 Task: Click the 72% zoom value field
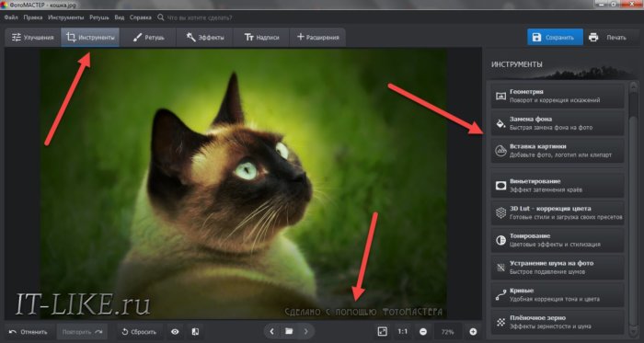447,332
